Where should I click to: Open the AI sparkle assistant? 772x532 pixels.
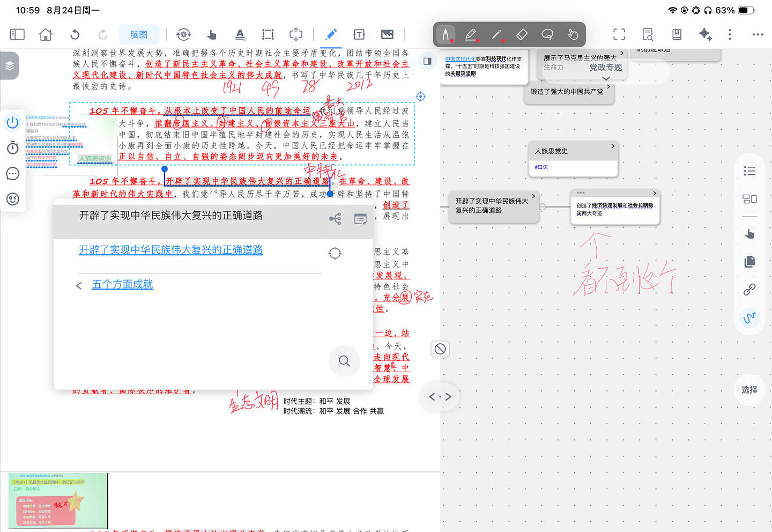(x=705, y=34)
